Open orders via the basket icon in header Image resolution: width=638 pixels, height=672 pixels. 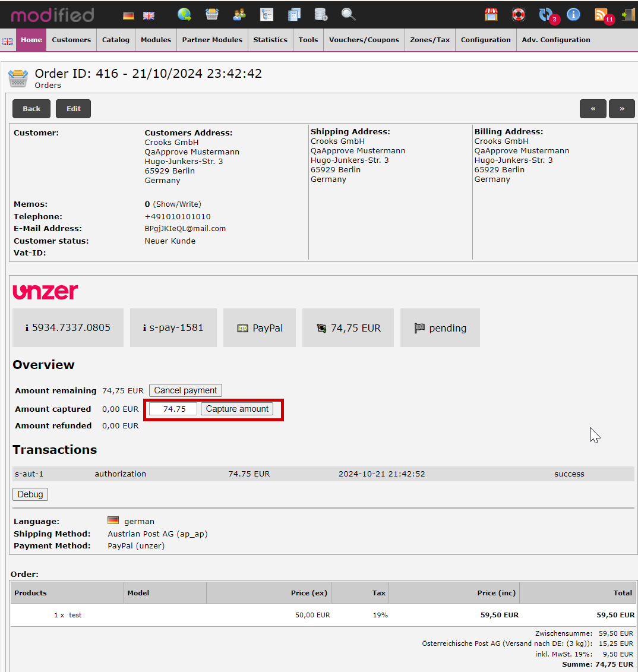[211, 15]
